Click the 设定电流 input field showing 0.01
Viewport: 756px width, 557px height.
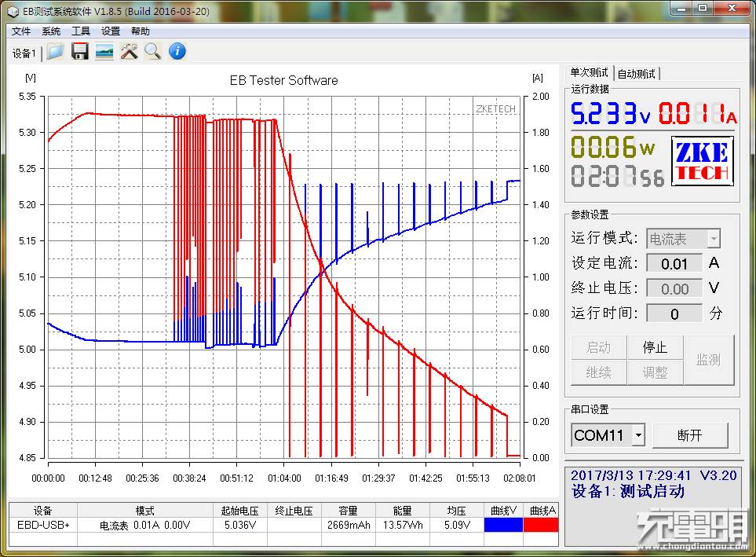[x=674, y=263]
